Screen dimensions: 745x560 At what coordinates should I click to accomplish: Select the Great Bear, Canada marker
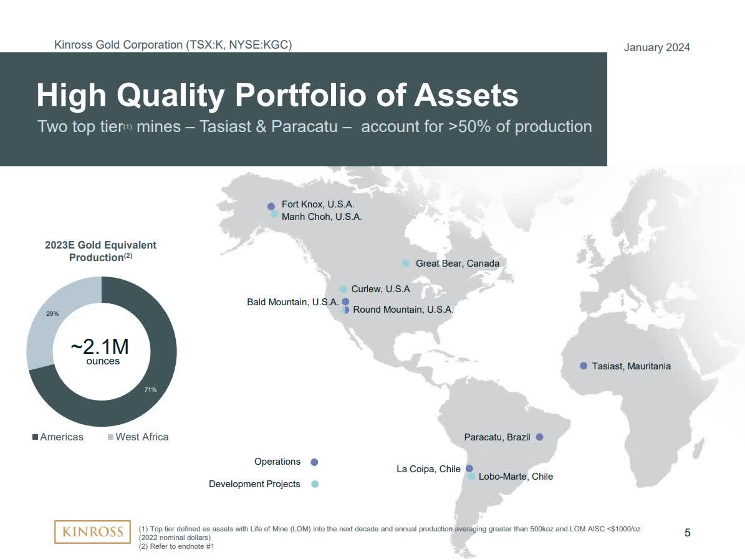tap(405, 263)
